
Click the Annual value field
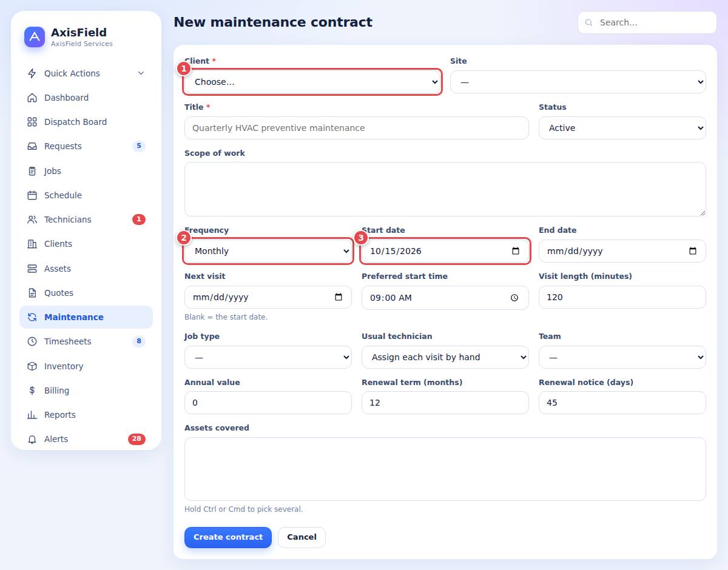(268, 403)
